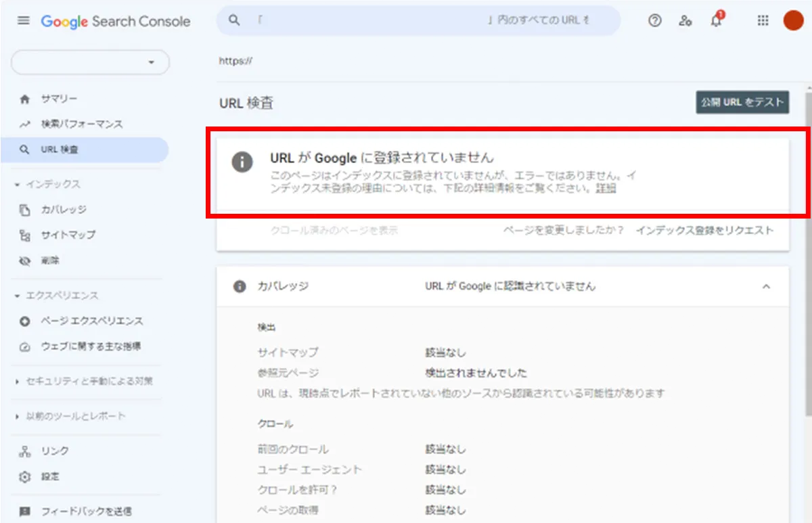812x523 pixels.
Task: Open the property selector dropdown
Action: point(90,62)
